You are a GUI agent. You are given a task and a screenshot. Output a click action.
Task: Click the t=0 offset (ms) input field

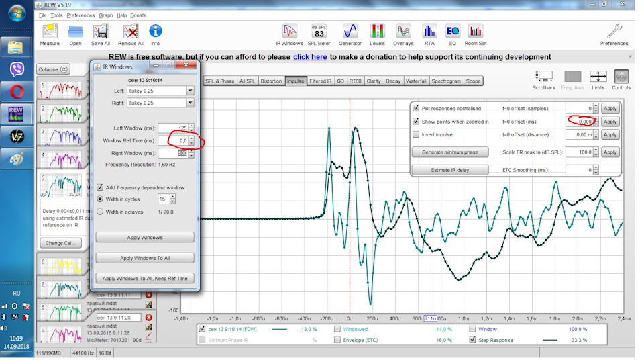579,122
